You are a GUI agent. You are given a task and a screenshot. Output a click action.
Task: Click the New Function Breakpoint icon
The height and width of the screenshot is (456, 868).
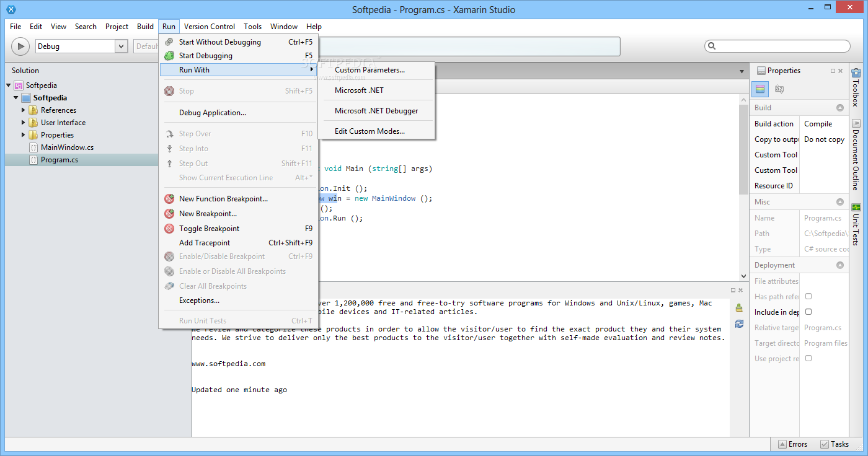169,199
